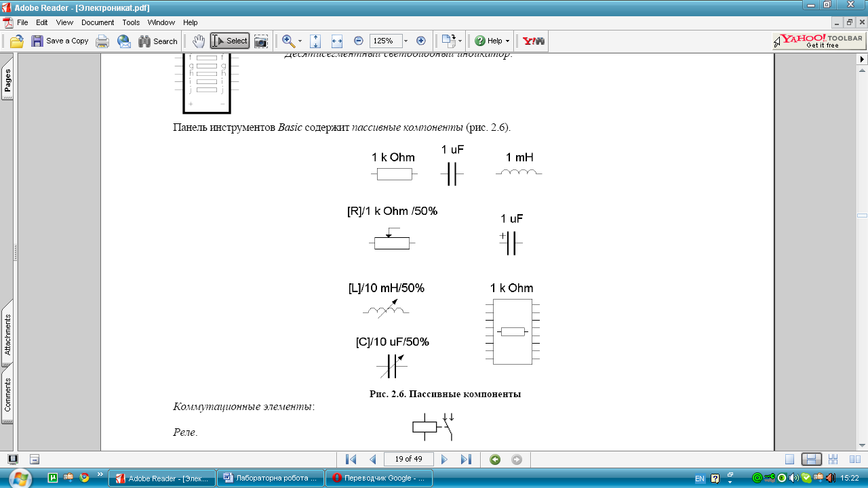
Task: Expand quick launch overflow chevron
Action: pos(100,474)
